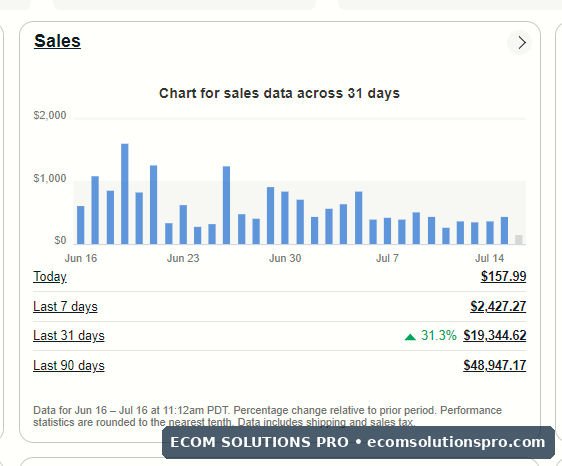
Task: Expand Sales card with chevron arrow
Action: point(519,43)
